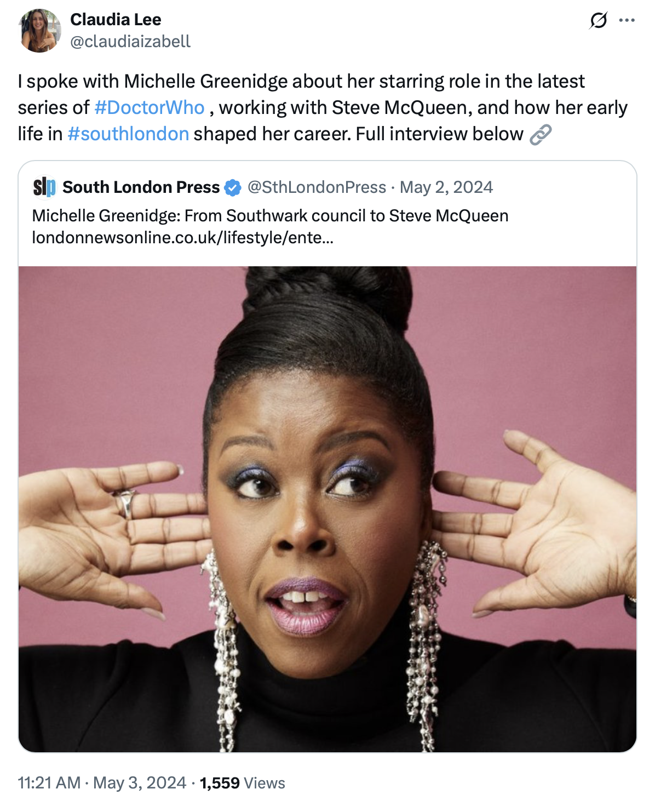Click the 1,559 Views count

(x=242, y=783)
